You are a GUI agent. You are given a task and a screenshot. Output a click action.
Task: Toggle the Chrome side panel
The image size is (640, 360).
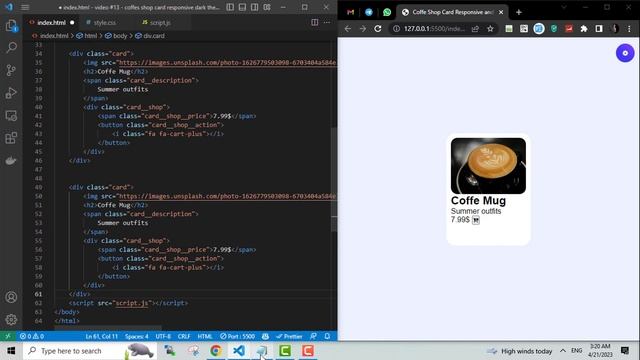pyautogui.click(x=599, y=29)
